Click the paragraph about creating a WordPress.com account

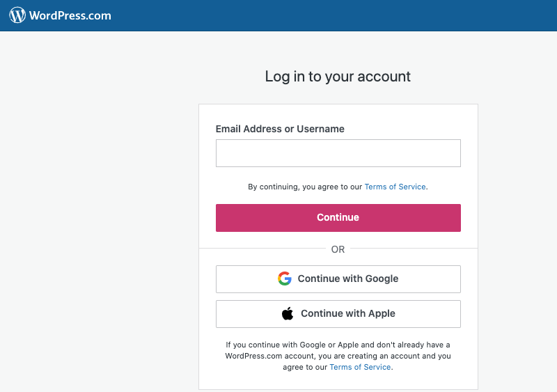[338, 356]
